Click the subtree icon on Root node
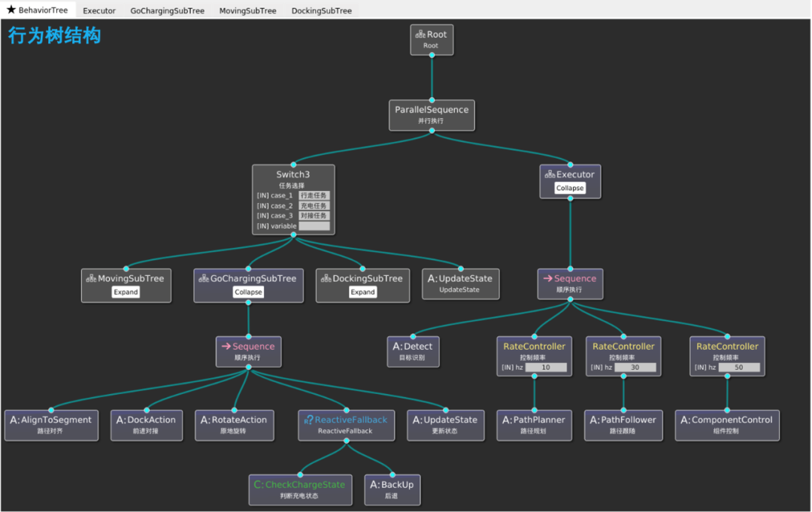The height and width of the screenshot is (512, 812). (420, 35)
